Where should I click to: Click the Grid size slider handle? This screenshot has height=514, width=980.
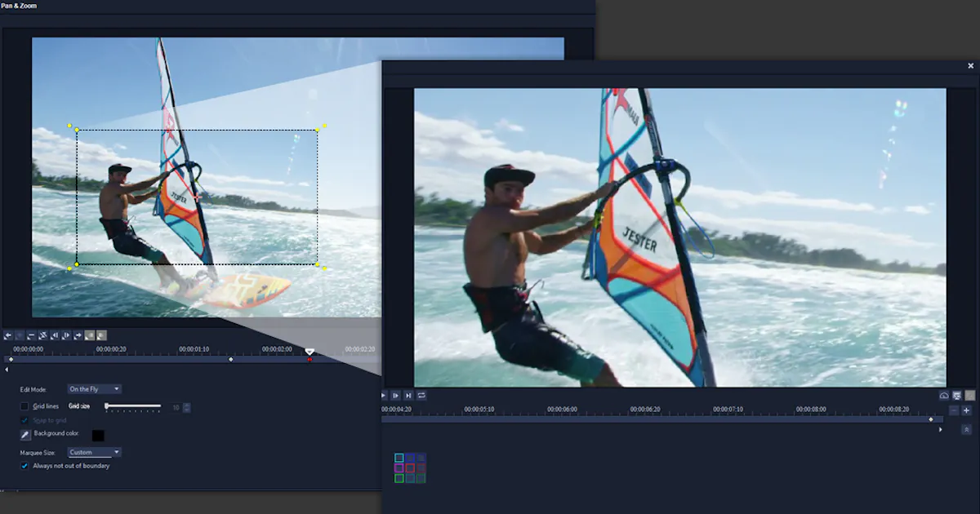click(x=107, y=405)
